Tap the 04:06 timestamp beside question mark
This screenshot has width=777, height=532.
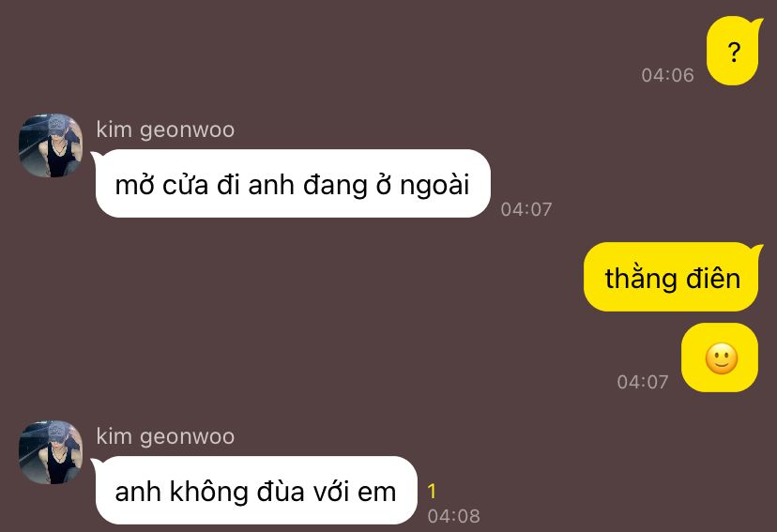[667, 75]
